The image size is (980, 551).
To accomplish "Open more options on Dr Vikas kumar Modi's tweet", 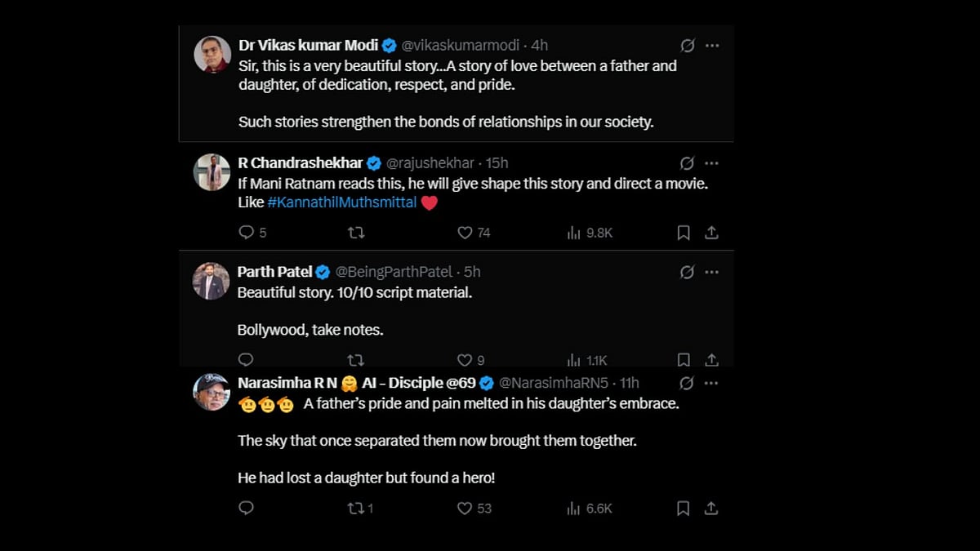I will [712, 45].
